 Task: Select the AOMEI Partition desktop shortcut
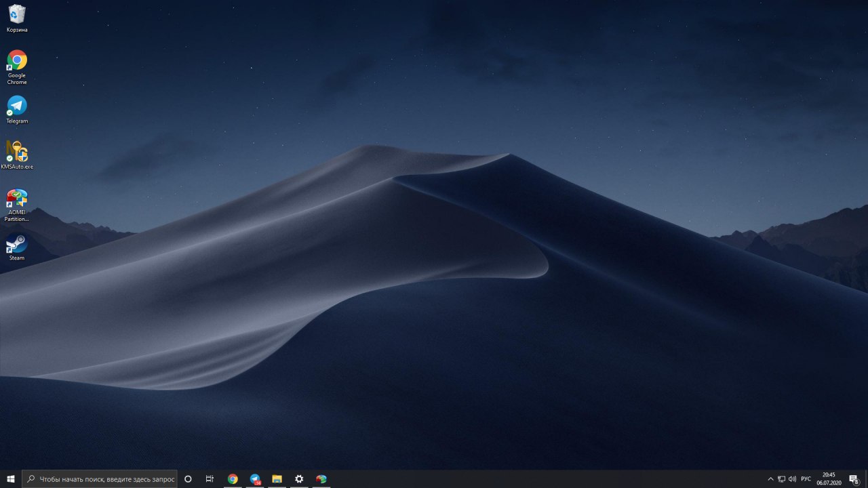point(17,205)
